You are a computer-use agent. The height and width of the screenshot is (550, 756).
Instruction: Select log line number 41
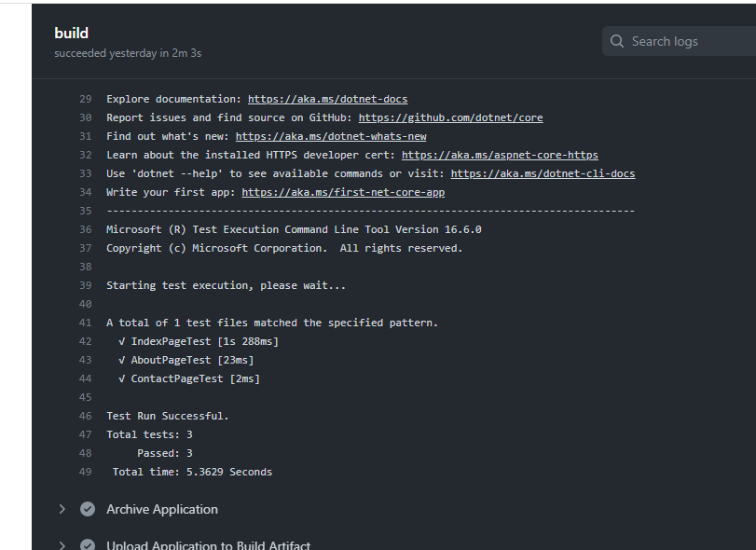pyautogui.click(x=86, y=323)
